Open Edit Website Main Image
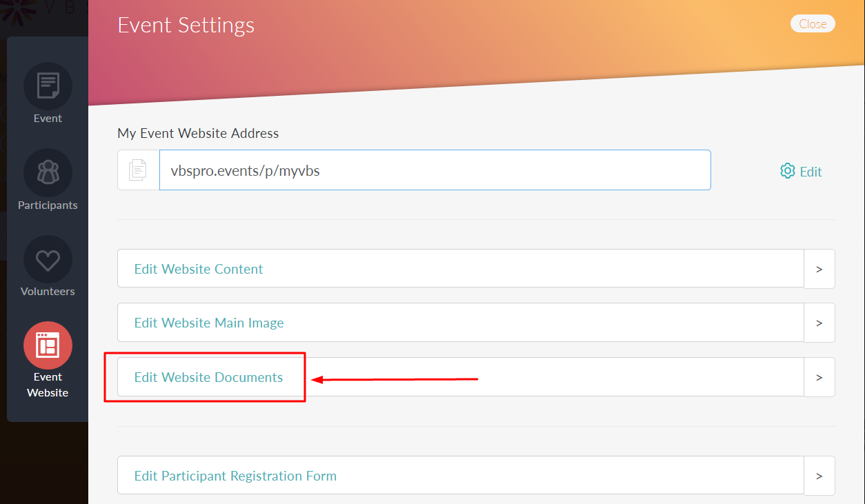865x504 pixels. [461, 323]
